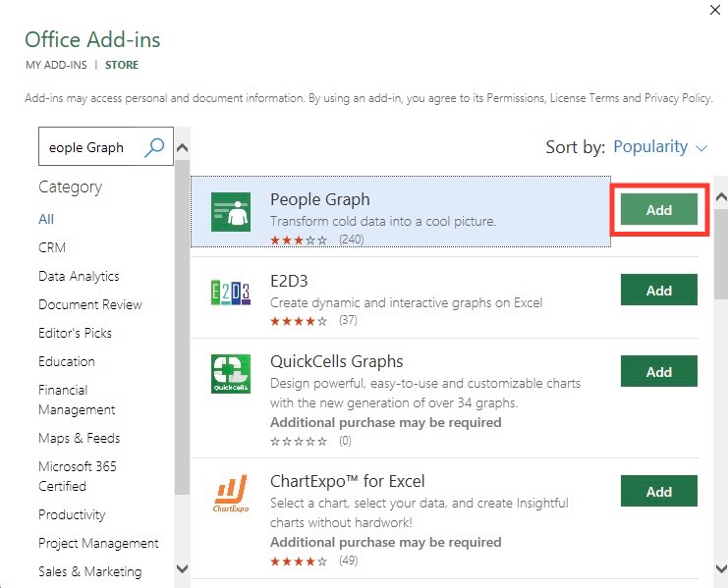
Task: Click the star rating of People Graph
Action: pos(299,241)
